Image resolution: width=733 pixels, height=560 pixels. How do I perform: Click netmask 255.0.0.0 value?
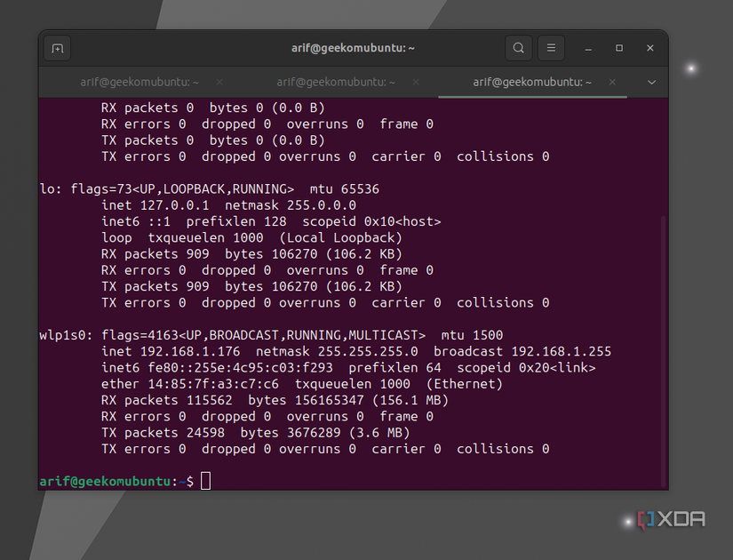322,205
